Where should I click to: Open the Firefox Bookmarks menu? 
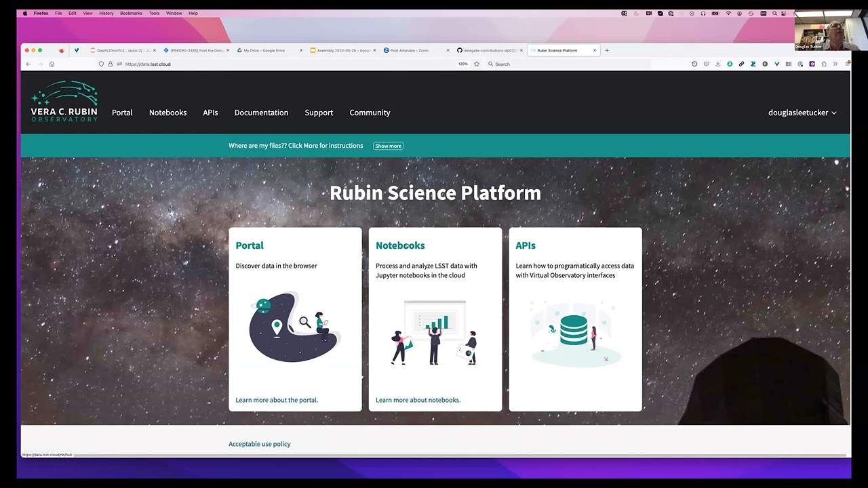pos(131,13)
